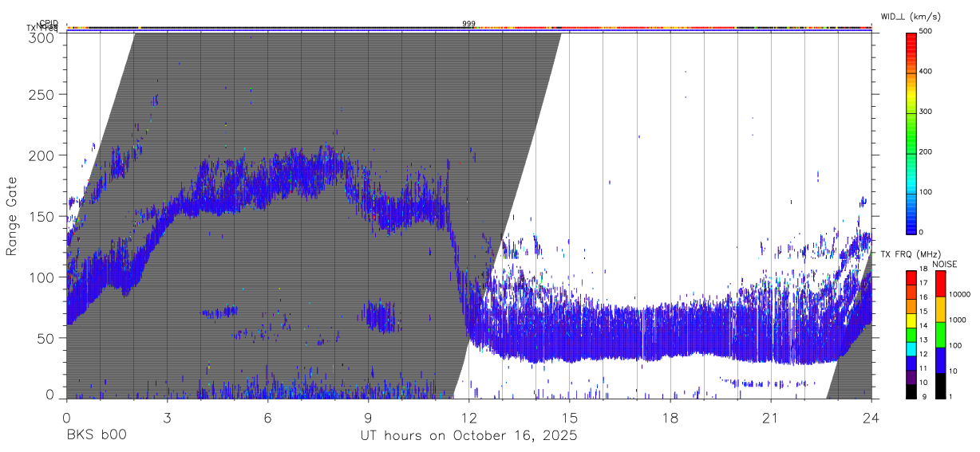Click the NOISE legend heading
The image size is (980, 452).
pos(946,264)
